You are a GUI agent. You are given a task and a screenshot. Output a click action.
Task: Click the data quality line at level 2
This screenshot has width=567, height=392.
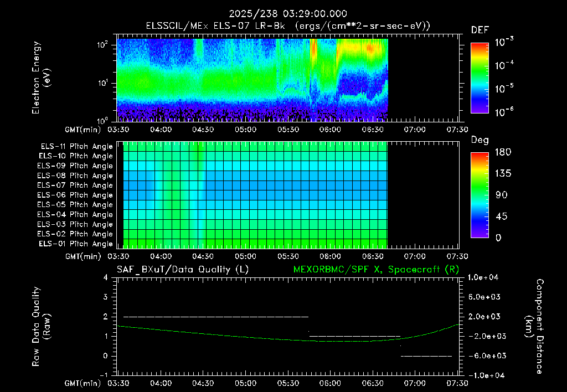pos(216,317)
